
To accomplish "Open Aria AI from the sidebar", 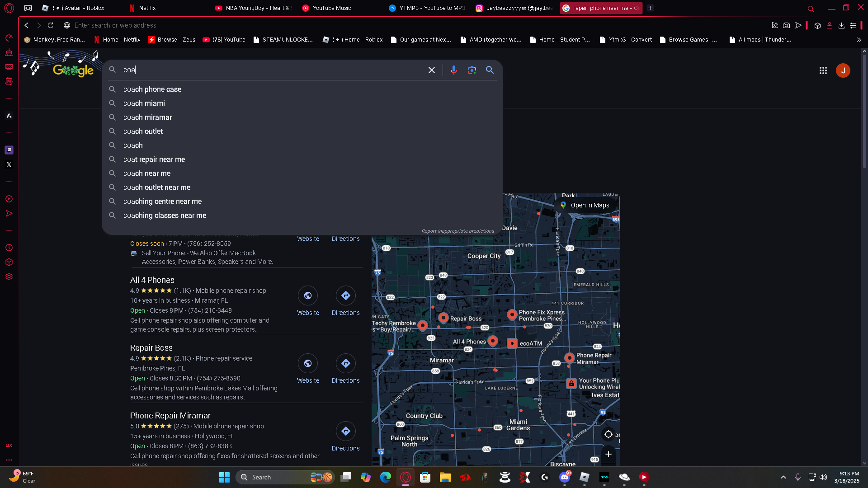I will [9, 116].
